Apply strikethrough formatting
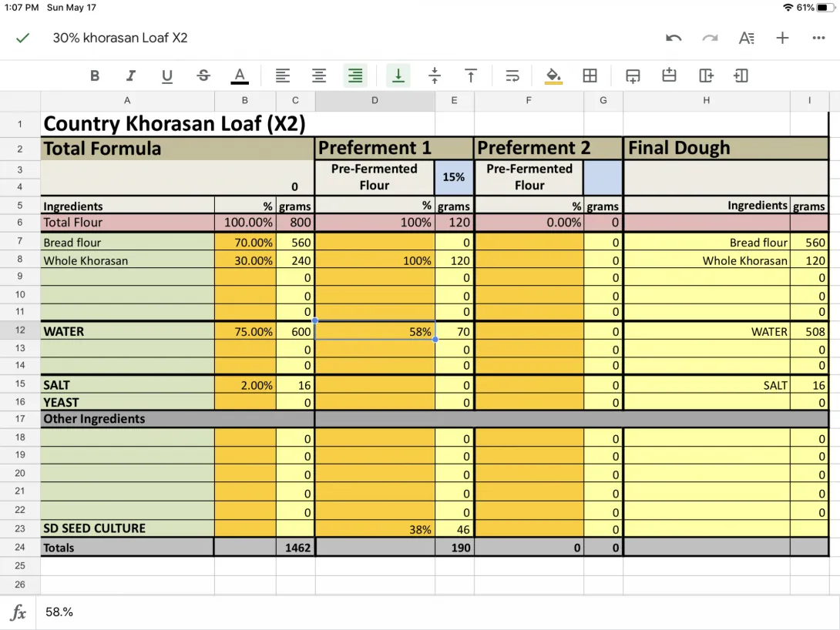The width and height of the screenshot is (840, 630). tap(203, 75)
